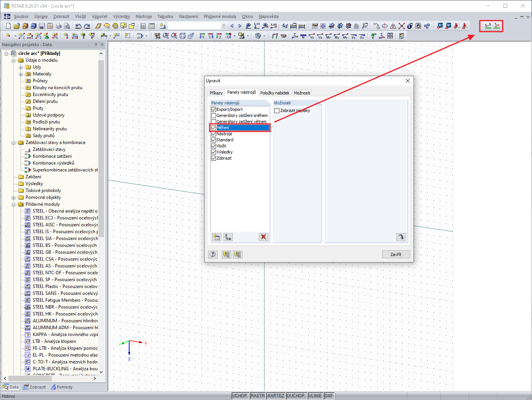Toggle the Vložit toolbar checkbox
Screen dimensions: 532x400
point(213,146)
